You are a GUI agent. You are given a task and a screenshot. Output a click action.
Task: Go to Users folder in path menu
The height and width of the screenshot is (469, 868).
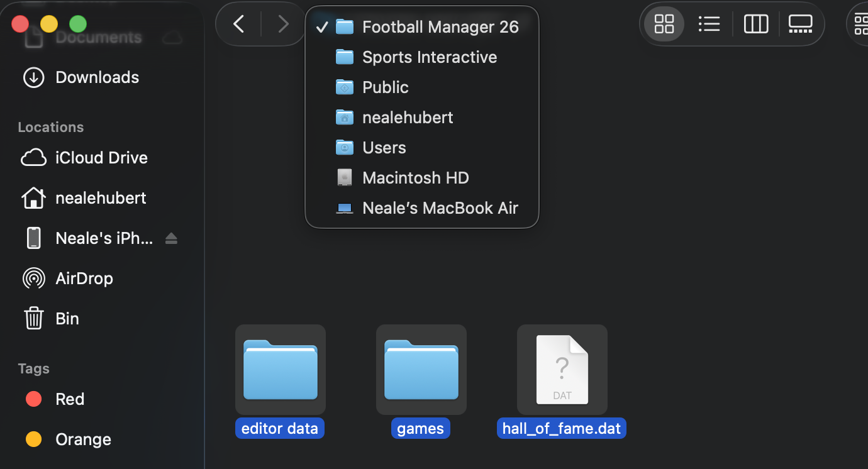pyautogui.click(x=384, y=148)
